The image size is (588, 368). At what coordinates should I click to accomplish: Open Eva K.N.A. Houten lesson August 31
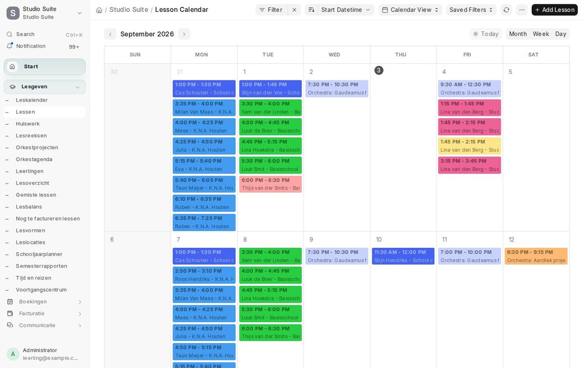click(x=204, y=165)
